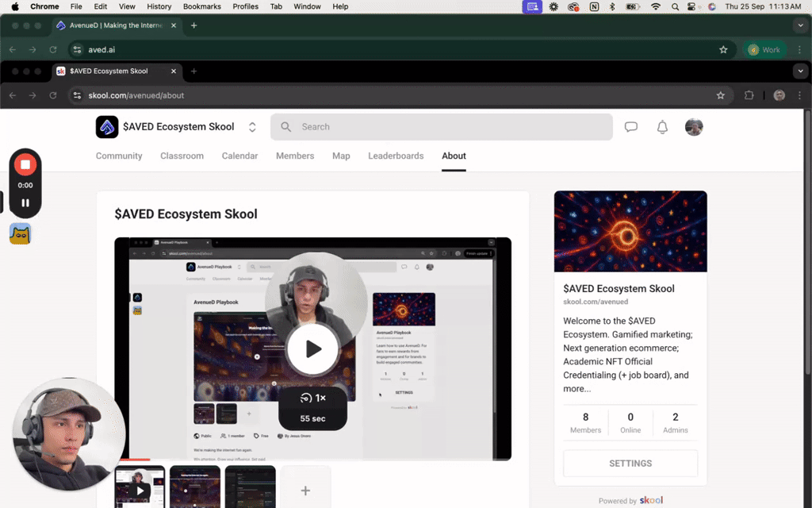812x508 pixels.
Task: Click the cat icon below recorder
Action: [20, 234]
